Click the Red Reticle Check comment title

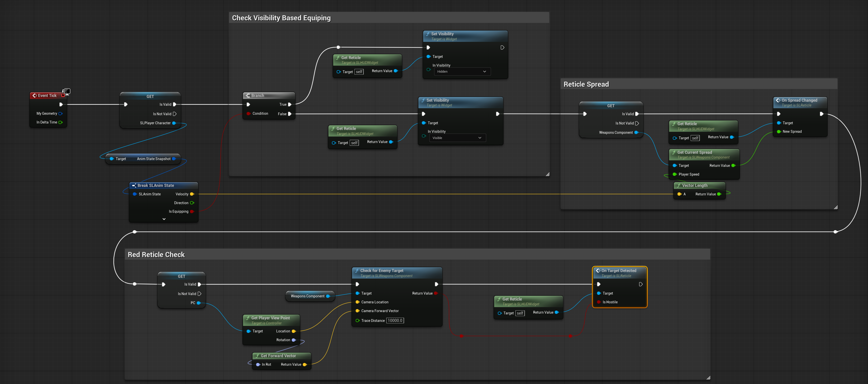click(x=156, y=255)
